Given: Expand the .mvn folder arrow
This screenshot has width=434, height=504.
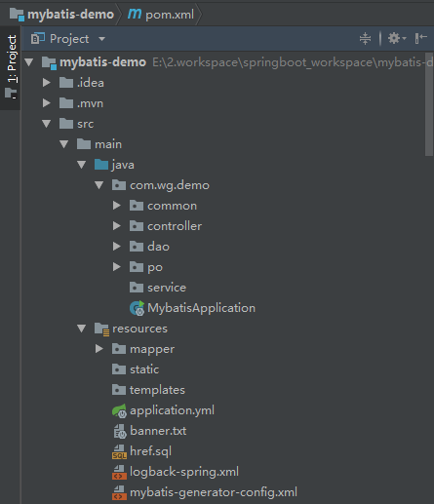Looking at the screenshot, I should click(x=47, y=103).
